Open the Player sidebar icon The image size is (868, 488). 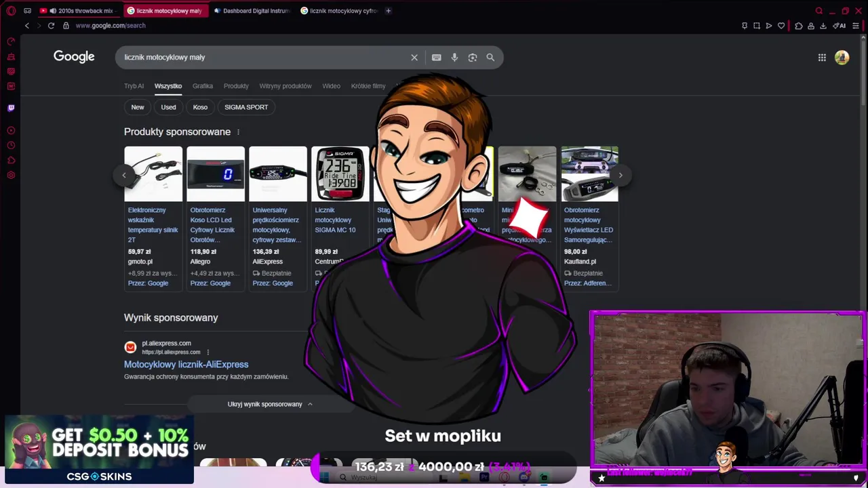click(x=11, y=130)
